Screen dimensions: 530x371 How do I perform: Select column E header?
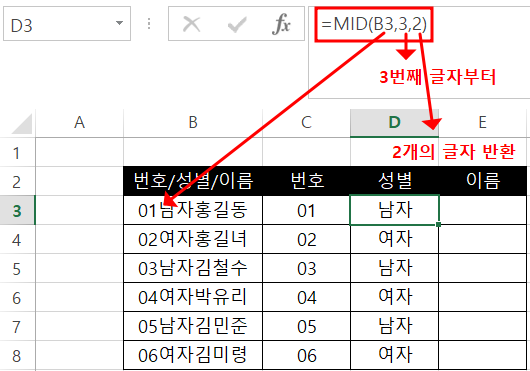click(x=483, y=123)
